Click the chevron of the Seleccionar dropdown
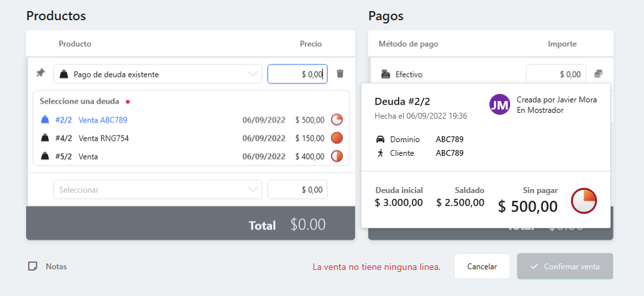This screenshot has height=296, width=644. coord(252,190)
